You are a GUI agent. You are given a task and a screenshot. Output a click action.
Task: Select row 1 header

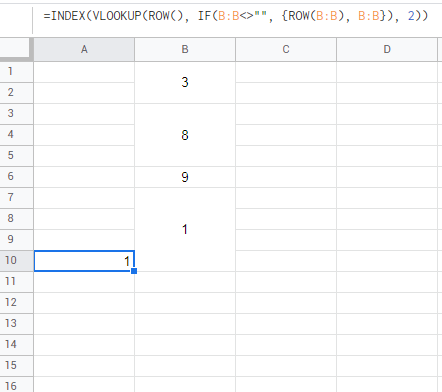16,71
